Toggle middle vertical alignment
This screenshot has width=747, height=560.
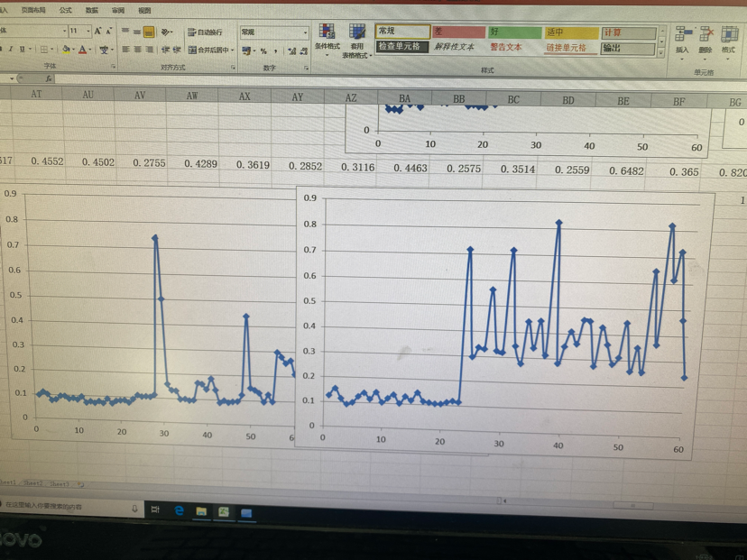138,32
